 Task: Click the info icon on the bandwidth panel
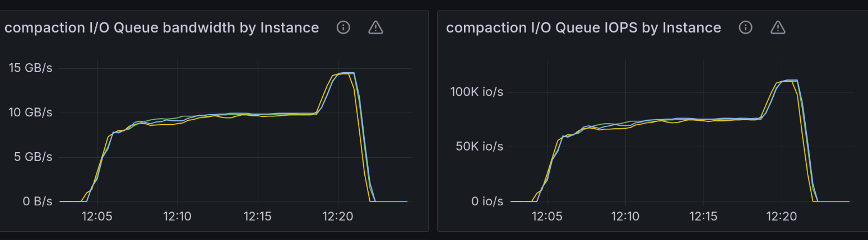click(x=344, y=27)
